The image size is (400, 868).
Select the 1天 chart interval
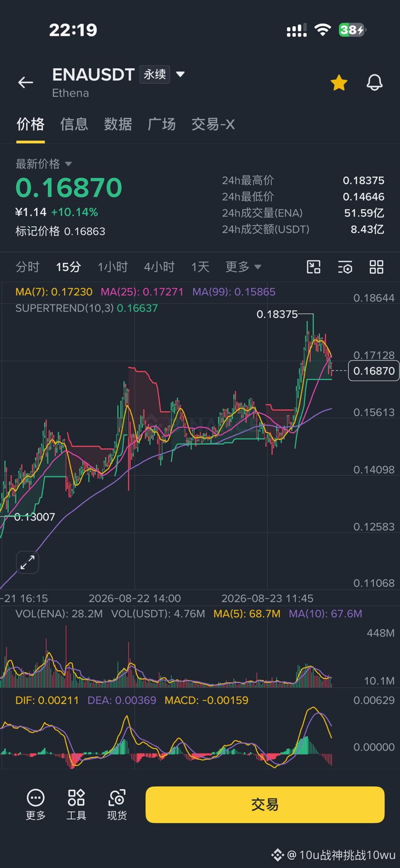point(200,267)
